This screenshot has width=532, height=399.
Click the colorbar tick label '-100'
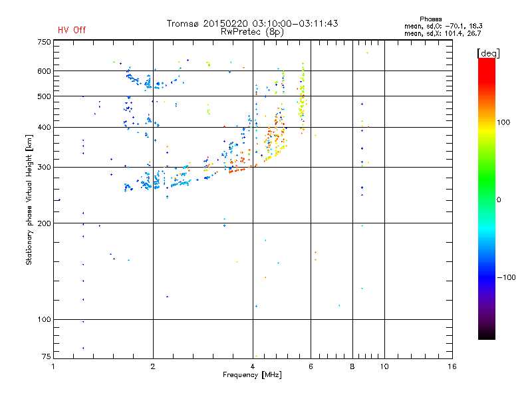pos(506,277)
